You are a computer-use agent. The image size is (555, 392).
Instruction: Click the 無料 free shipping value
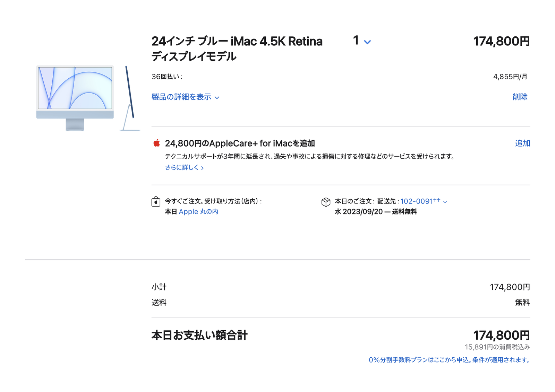click(522, 303)
